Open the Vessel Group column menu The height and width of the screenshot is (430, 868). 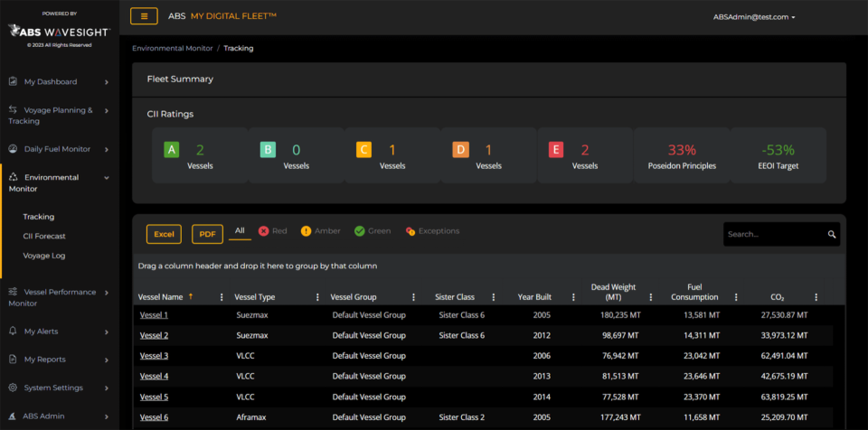pyautogui.click(x=413, y=297)
